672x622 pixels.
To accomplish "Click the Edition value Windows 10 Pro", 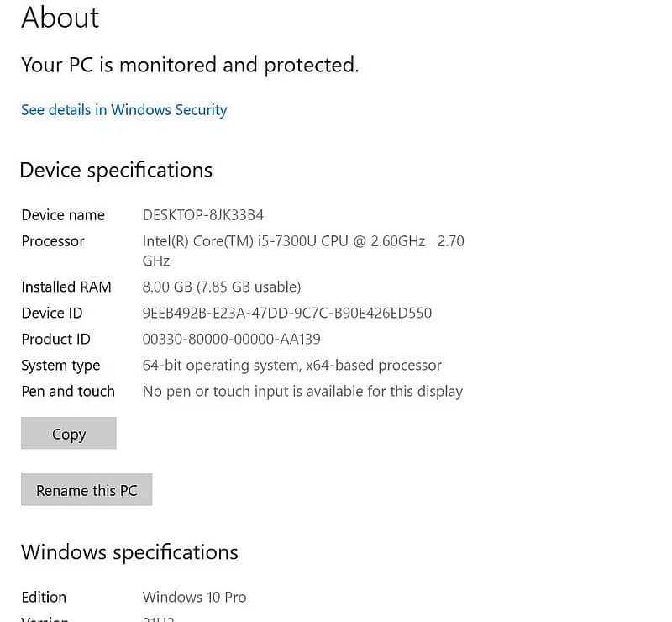I will 194,597.
